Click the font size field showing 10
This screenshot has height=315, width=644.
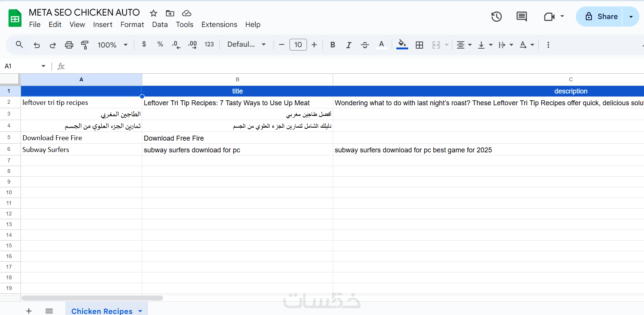[298, 45]
